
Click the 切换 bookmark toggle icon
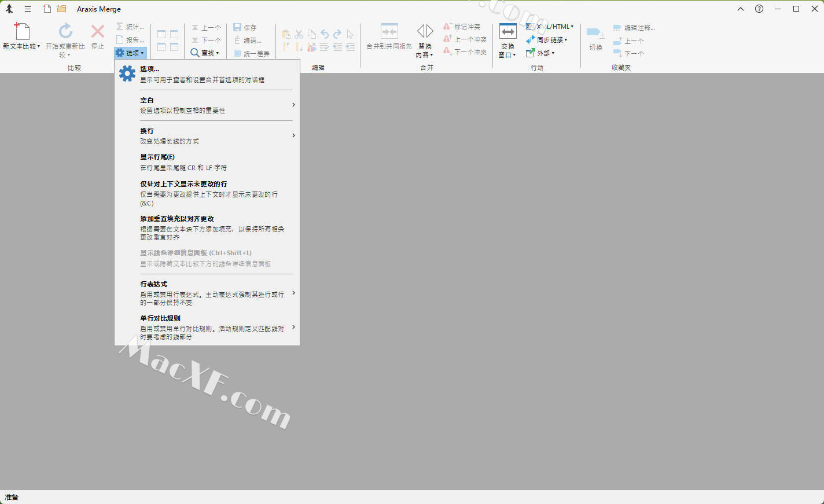click(x=595, y=33)
